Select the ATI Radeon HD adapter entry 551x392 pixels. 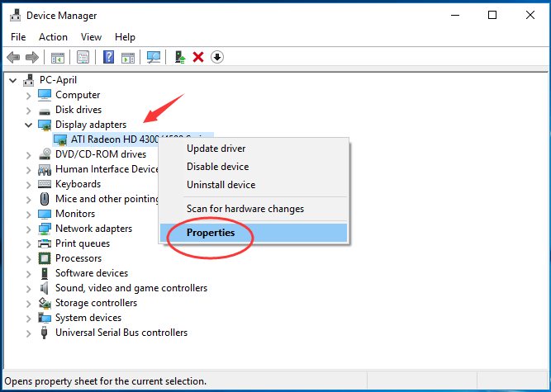click(x=116, y=139)
